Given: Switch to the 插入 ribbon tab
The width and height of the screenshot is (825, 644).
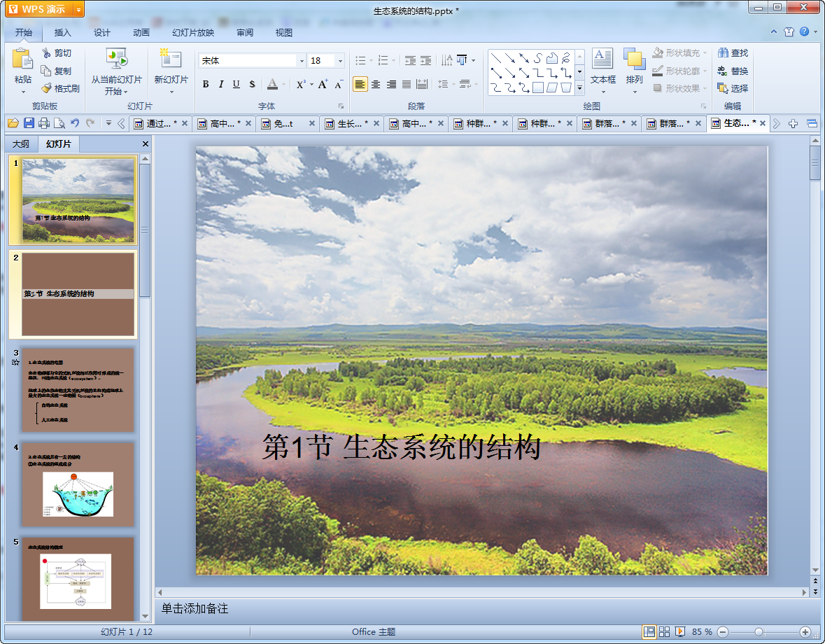Looking at the screenshot, I should (x=63, y=32).
